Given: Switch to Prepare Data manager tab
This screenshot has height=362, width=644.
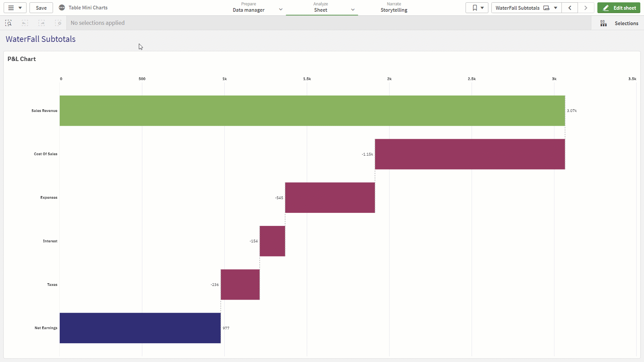Looking at the screenshot, I should click(249, 7).
